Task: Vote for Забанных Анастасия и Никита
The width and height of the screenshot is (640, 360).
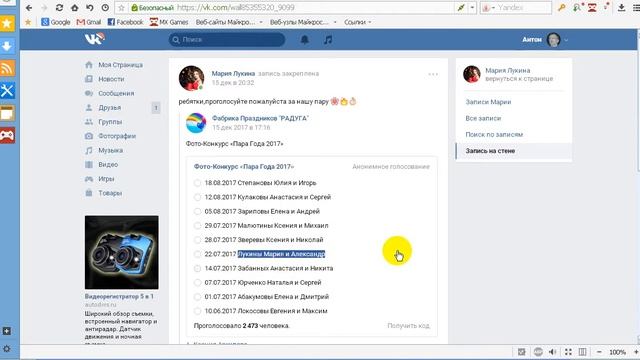Action: point(197,268)
